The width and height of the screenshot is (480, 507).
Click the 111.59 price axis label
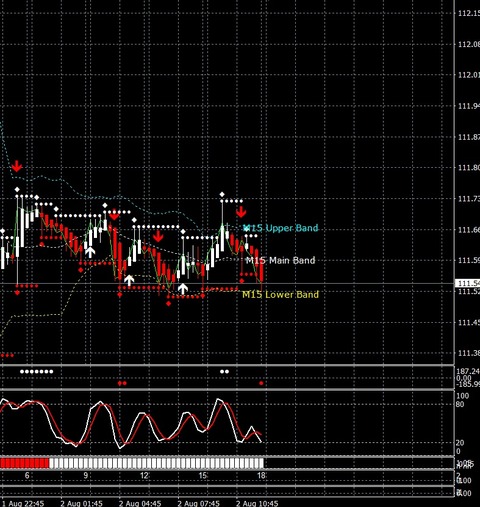coord(469,260)
